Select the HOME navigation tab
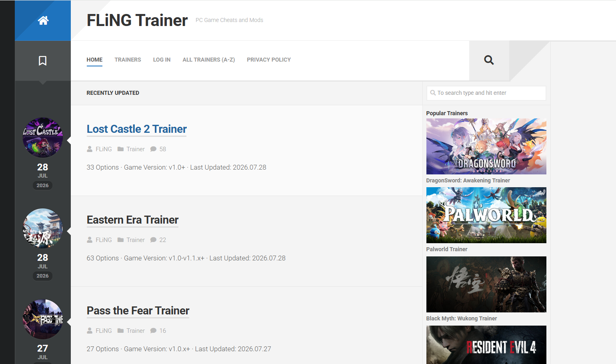Screen dimensions: 616x364 coord(94,60)
